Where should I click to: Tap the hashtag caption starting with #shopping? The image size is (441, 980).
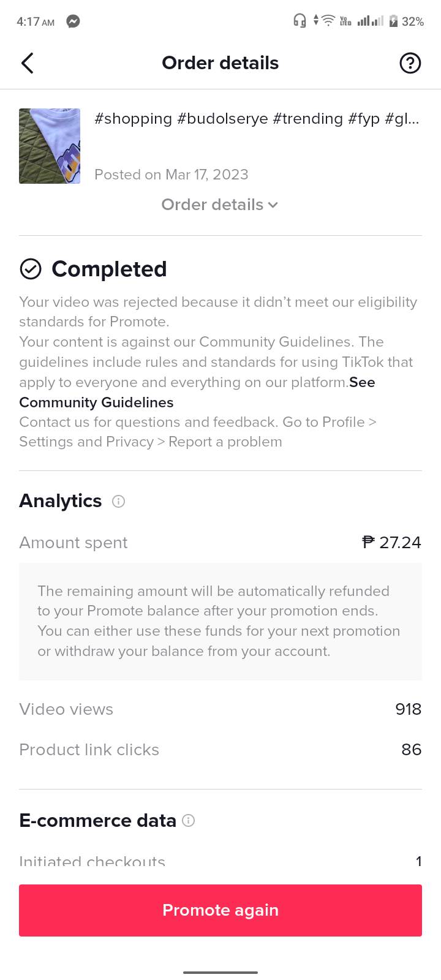point(257,119)
